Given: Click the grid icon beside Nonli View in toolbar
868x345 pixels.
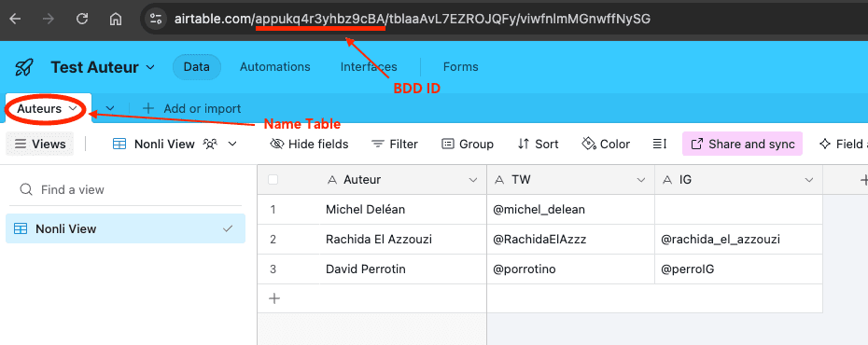Looking at the screenshot, I should pyautogui.click(x=119, y=144).
